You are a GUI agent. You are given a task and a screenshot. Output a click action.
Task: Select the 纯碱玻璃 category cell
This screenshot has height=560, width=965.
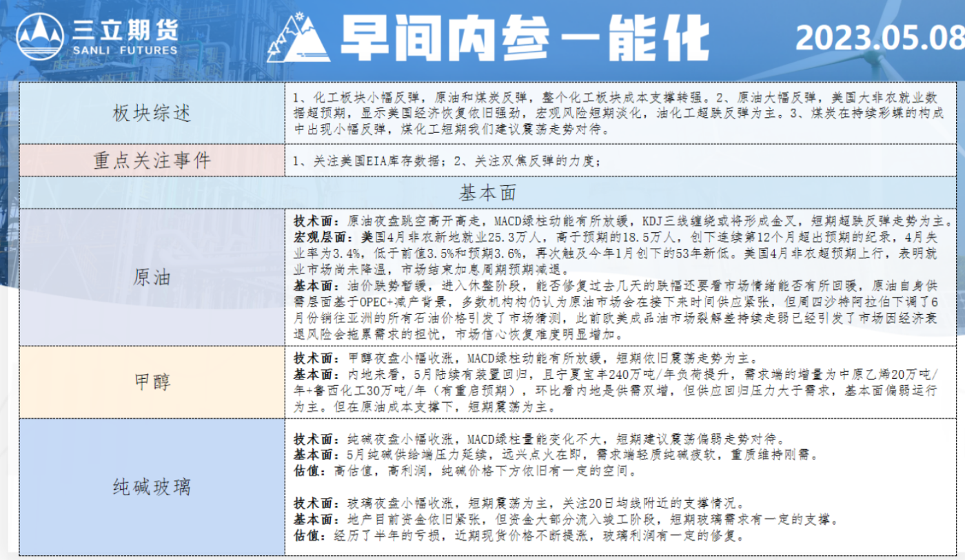pyautogui.click(x=152, y=487)
